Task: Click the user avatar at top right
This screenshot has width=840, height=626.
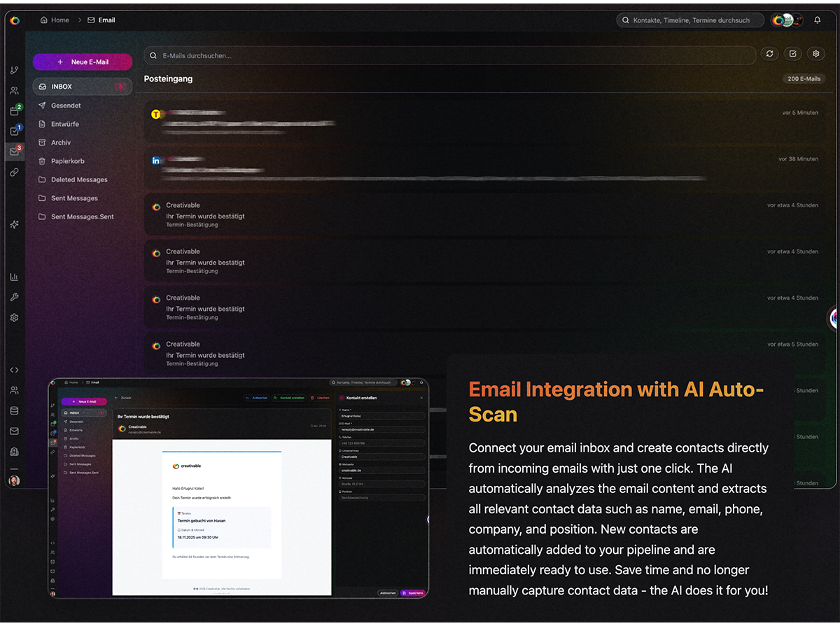Action: pos(787,20)
